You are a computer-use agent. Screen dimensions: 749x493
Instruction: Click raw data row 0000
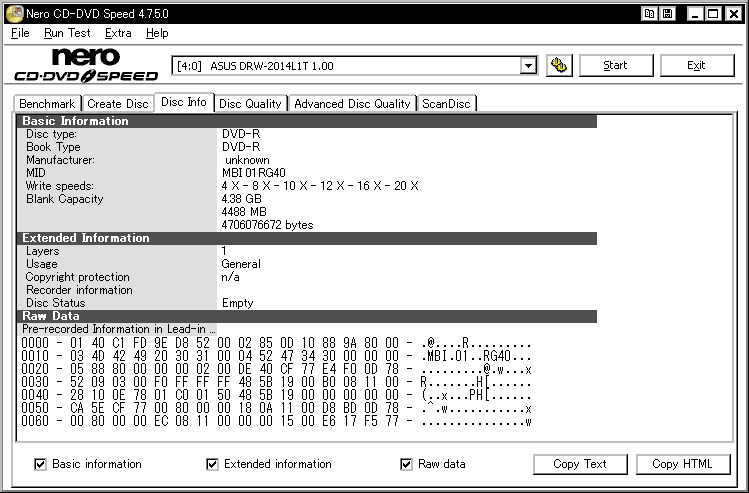point(277,343)
